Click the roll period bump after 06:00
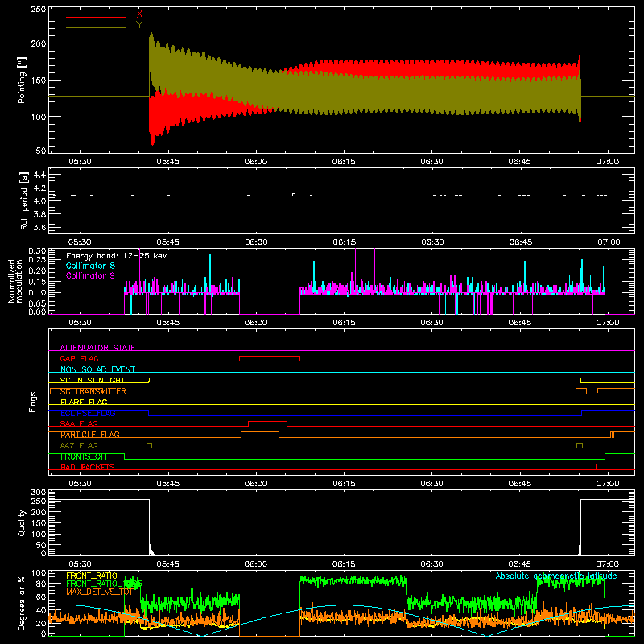 click(294, 194)
